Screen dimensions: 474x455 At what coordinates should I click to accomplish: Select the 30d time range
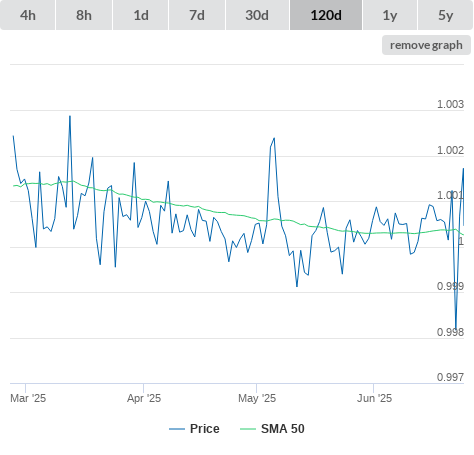[257, 15]
